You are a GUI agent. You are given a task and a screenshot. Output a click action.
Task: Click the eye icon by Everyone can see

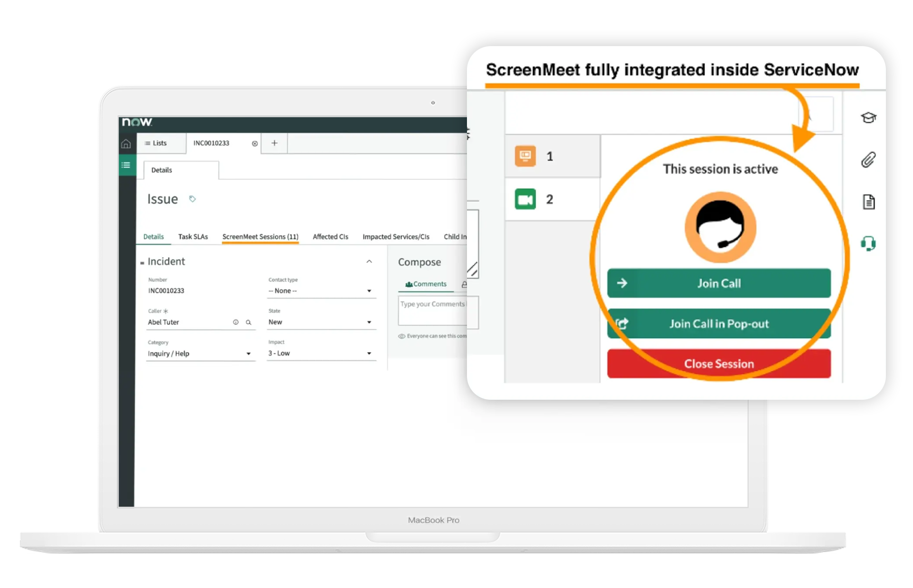(x=401, y=336)
